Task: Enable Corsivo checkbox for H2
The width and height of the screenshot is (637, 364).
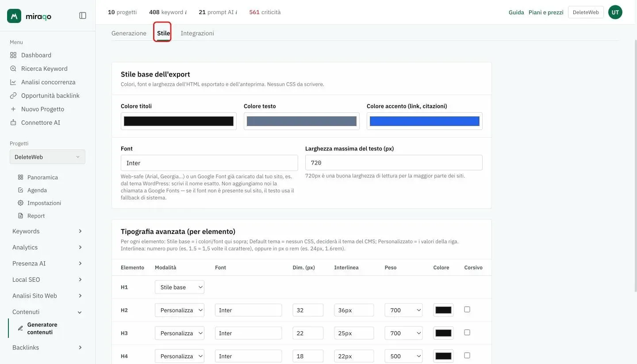Action: pos(467,310)
